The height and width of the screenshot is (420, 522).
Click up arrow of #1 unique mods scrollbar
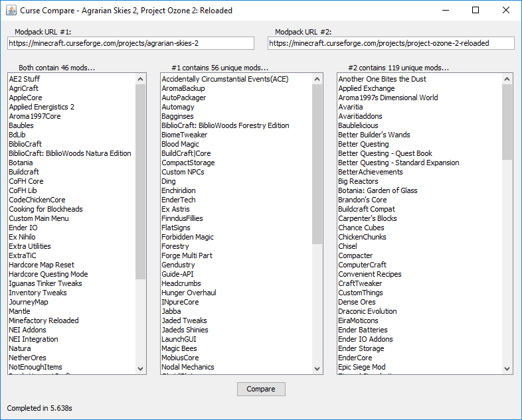tap(317, 79)
